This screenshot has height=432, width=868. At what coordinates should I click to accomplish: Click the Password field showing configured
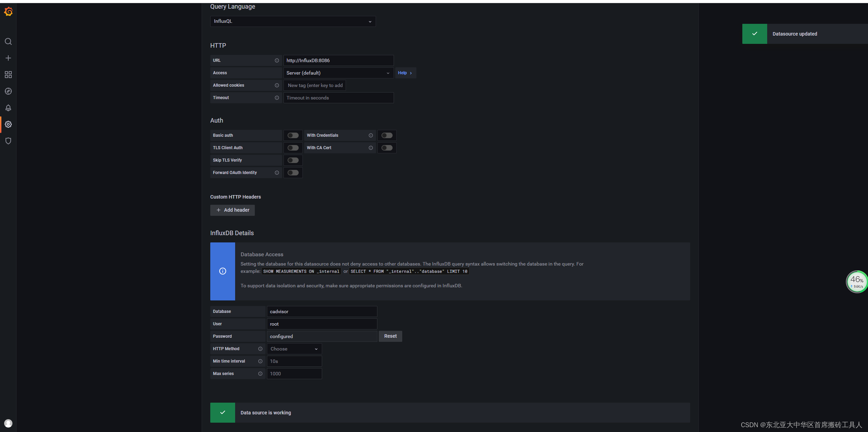pyautogui.click(x=322, y=336)
